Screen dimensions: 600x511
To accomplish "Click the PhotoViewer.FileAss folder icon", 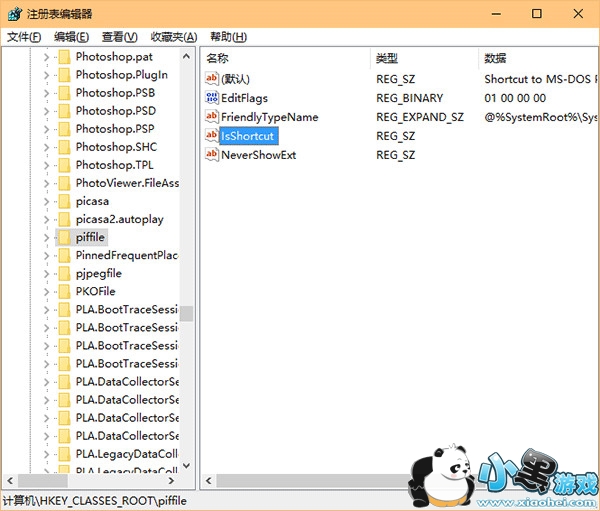I will (64, 183).
